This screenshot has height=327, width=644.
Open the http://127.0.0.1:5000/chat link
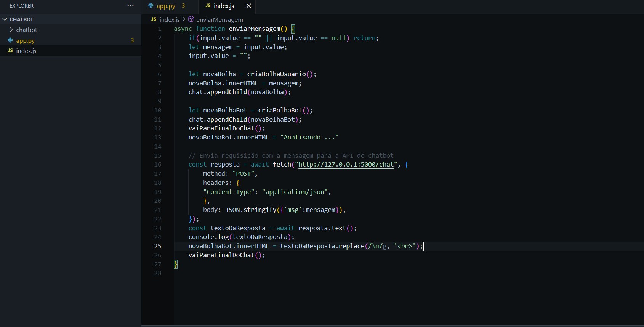(346, 164)
